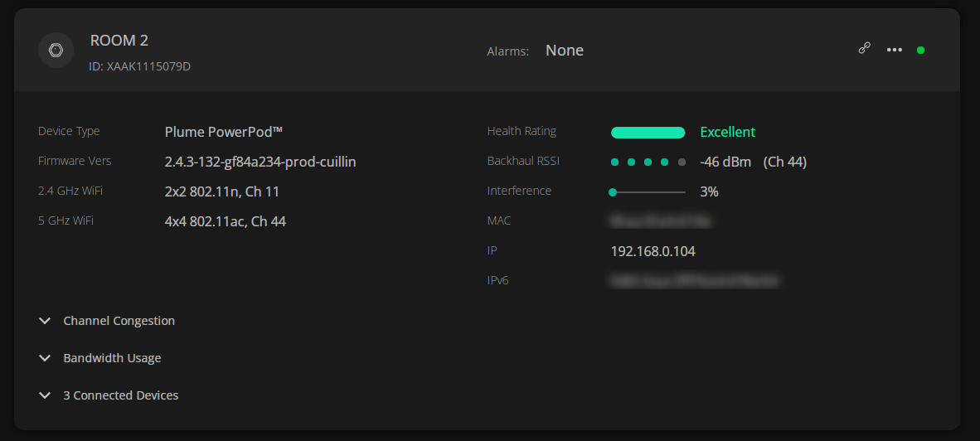Click the pod ID XAAK1115079D text
980x441 pixels.
pyautogui.click(x=139, y=66)
